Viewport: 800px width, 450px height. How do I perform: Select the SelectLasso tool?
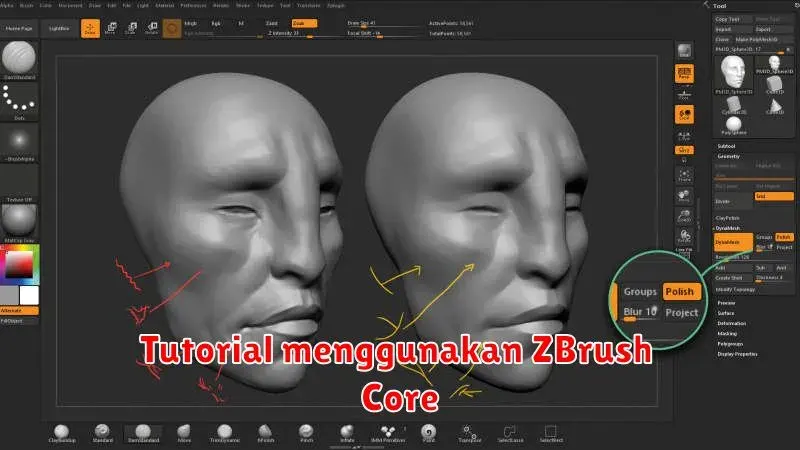click(x=510, y=434)
